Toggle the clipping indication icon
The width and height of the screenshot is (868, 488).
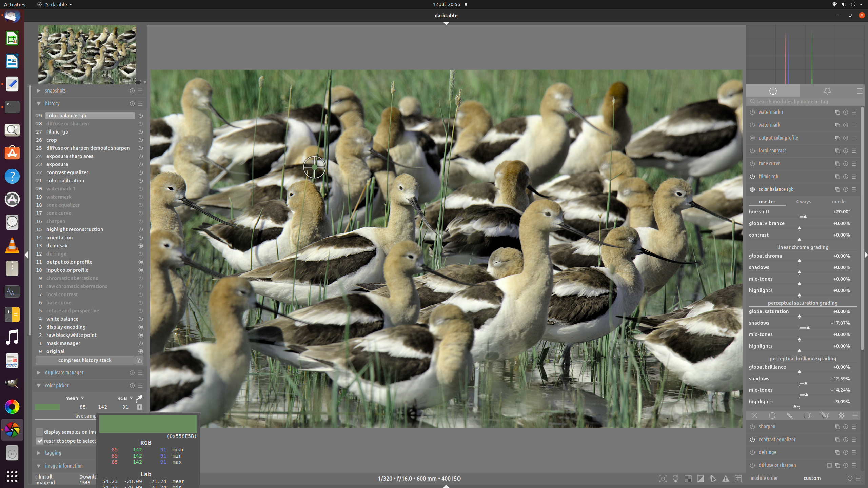coord(701,479)
